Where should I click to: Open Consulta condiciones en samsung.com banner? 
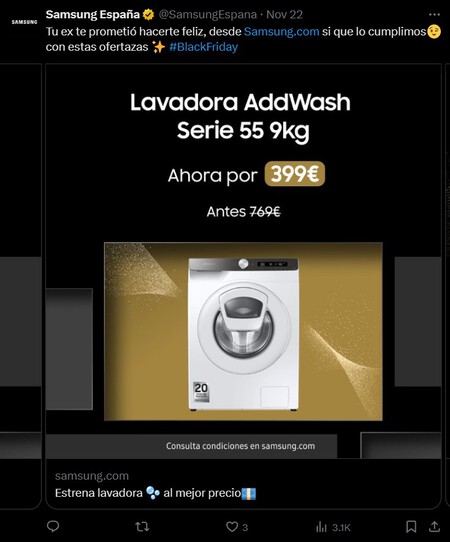point(240,446)
